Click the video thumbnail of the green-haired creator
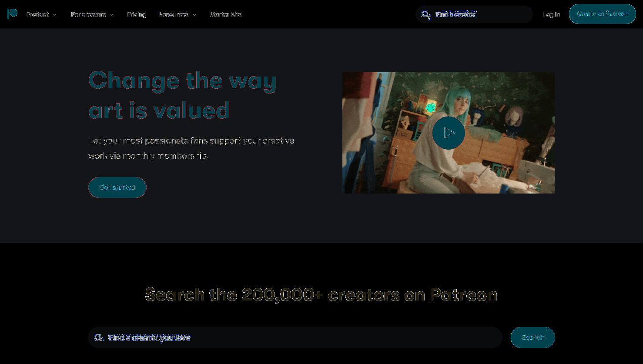This screenshot has height=364, width=643. 449,133
